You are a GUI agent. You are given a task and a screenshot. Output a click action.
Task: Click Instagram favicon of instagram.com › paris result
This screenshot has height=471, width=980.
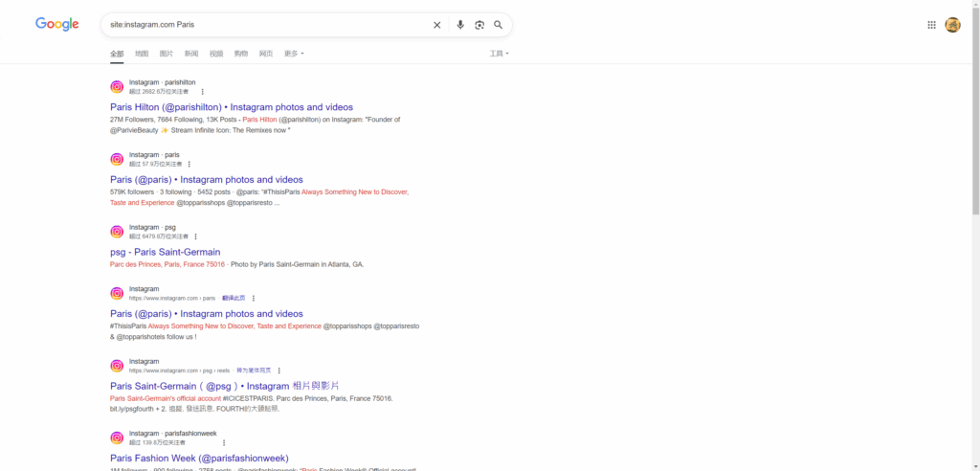(x=117, y=293)
